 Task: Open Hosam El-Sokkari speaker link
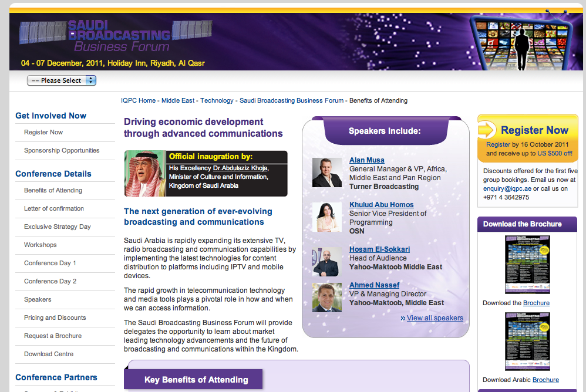click(x=379, y=249)
